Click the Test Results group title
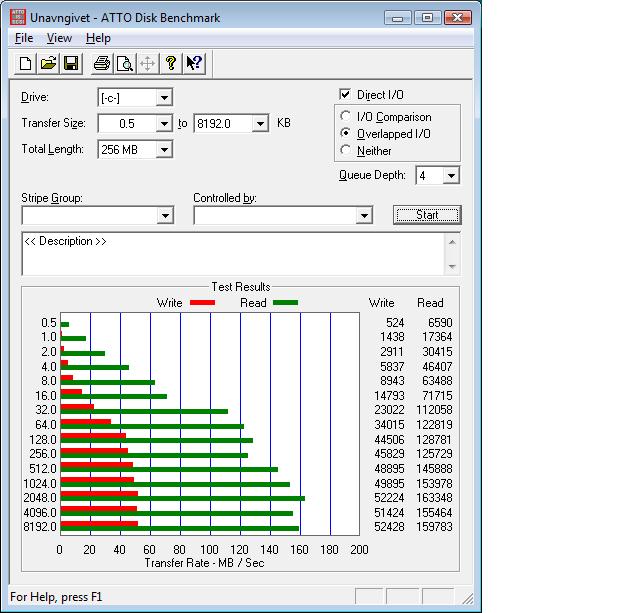This screenshot has width=640, height=613. 241,287
